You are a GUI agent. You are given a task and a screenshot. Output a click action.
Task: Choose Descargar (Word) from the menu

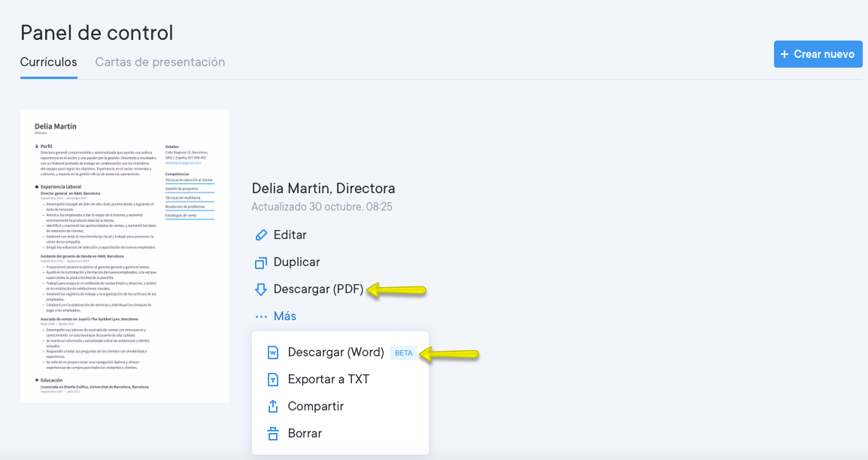(335, 353)
